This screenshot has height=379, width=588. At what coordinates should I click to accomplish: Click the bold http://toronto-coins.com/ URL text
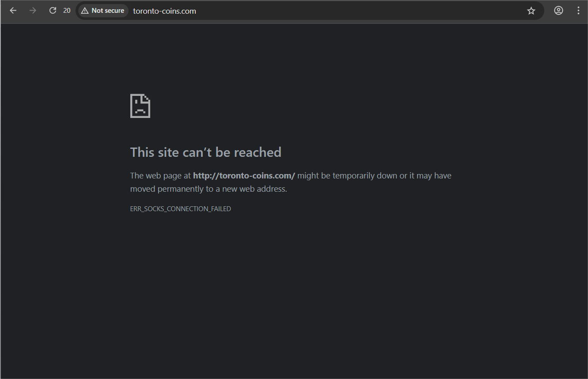(x=244, y=176)
